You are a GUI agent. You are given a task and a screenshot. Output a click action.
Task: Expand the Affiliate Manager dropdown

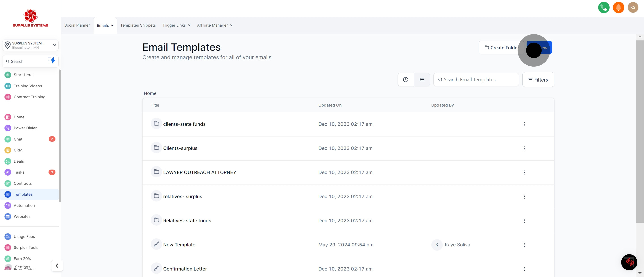pyautogui.click(x=214, y=25)
